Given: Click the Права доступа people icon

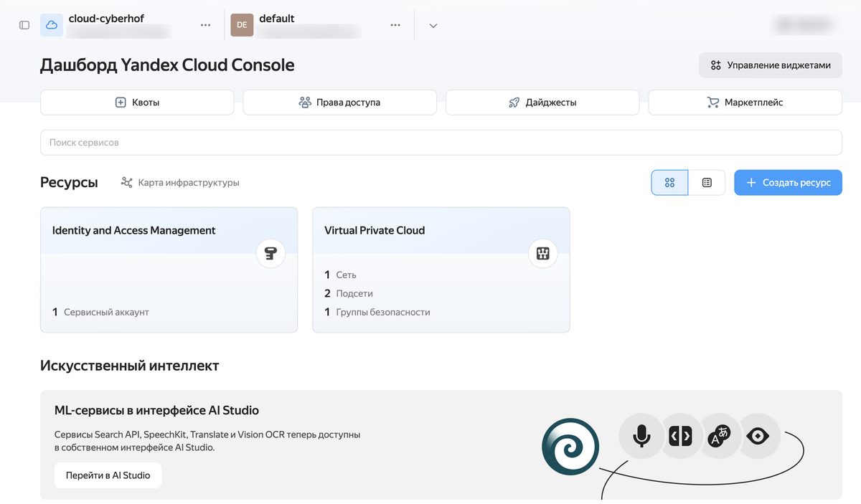Looking at the screenshot, I should [x=305, y=103].
